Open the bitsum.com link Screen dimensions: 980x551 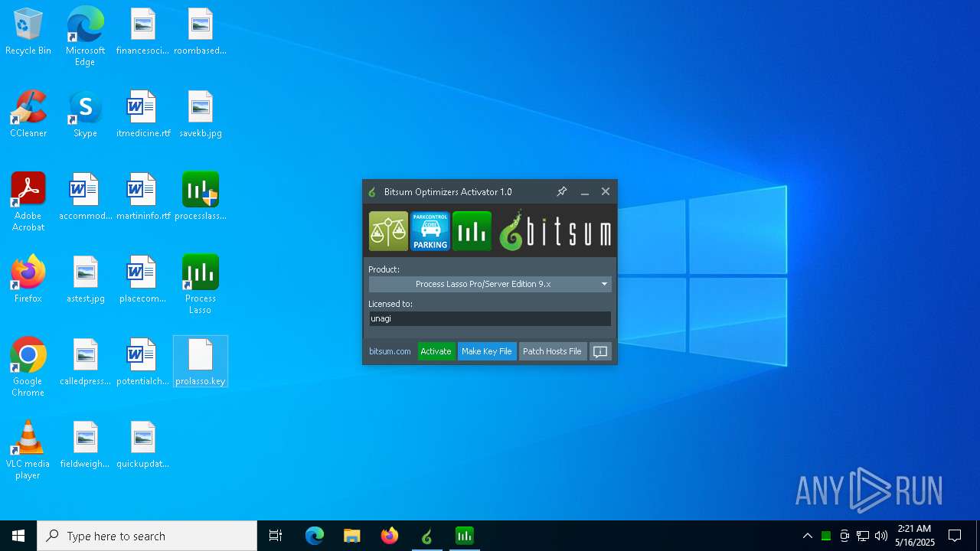click(390, 351)
